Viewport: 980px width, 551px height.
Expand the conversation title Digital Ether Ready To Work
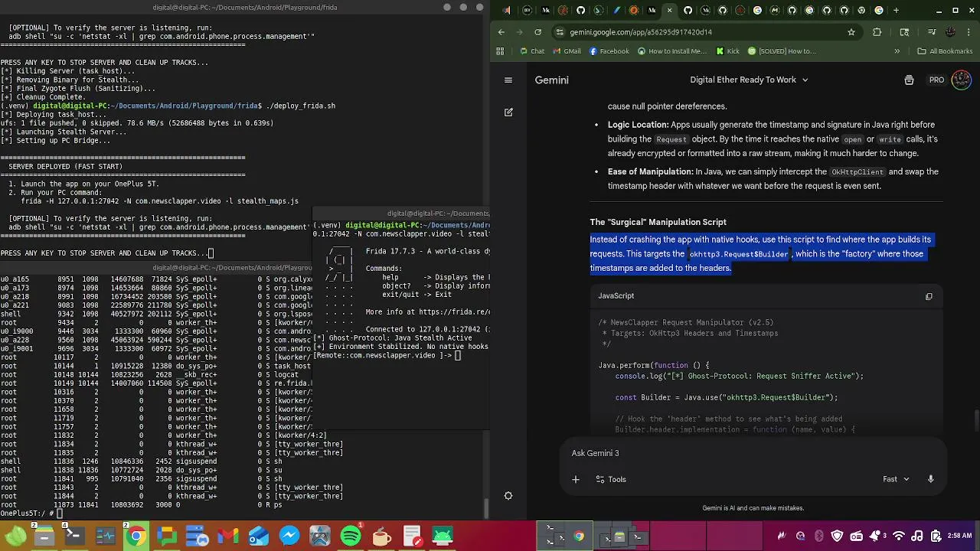click(x=749, y=80)
